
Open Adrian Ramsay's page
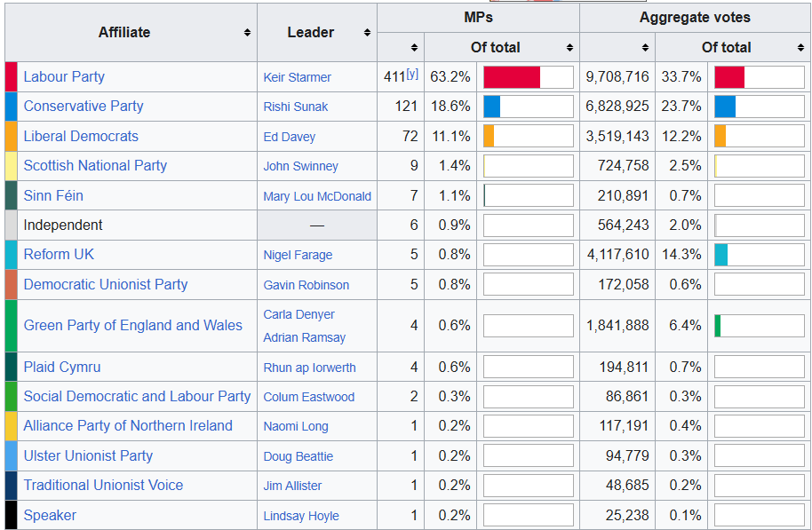click(305, 337)
